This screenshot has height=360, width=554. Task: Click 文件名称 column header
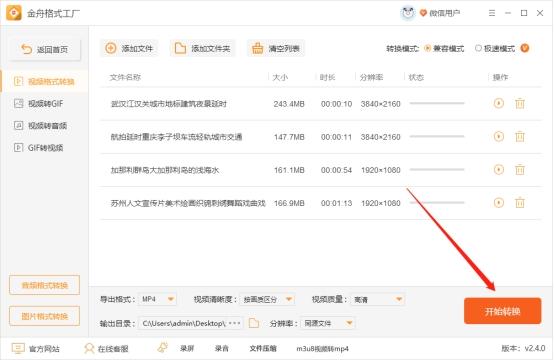(x=125, y=77)
